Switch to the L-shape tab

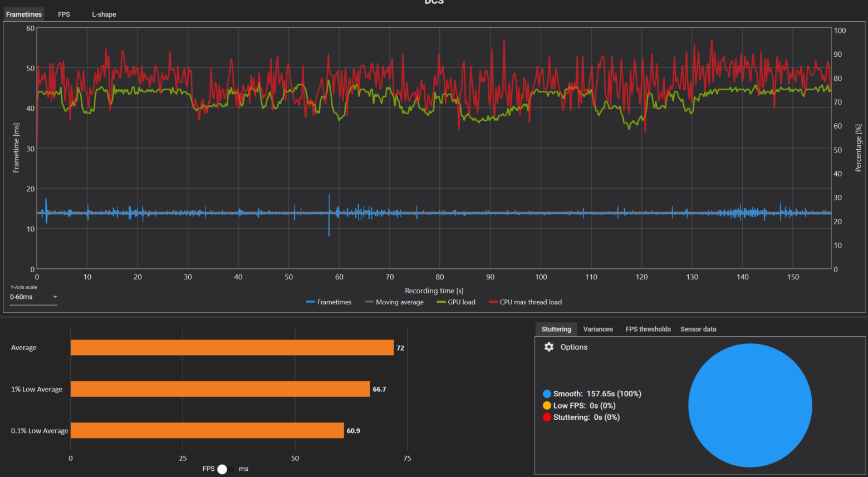coord(104,14)
